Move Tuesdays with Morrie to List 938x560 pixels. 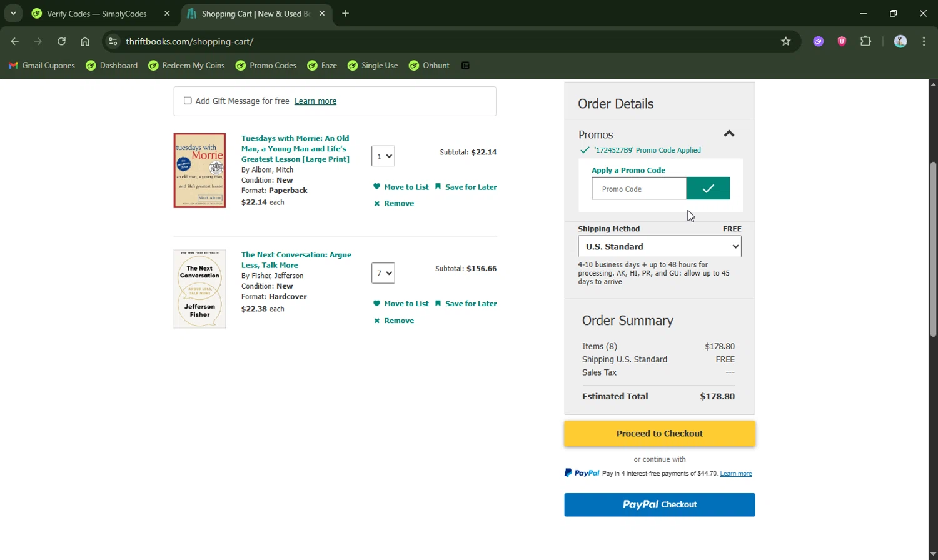[401, 187]
